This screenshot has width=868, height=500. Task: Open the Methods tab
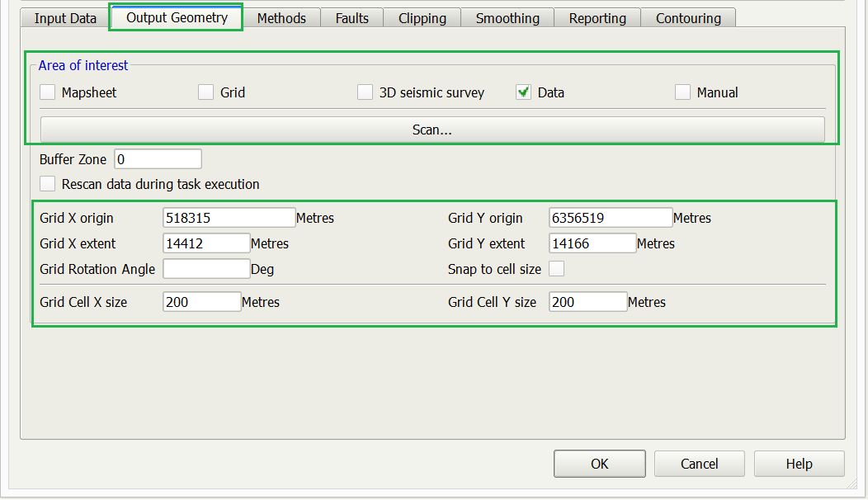(x=281, y=18)
